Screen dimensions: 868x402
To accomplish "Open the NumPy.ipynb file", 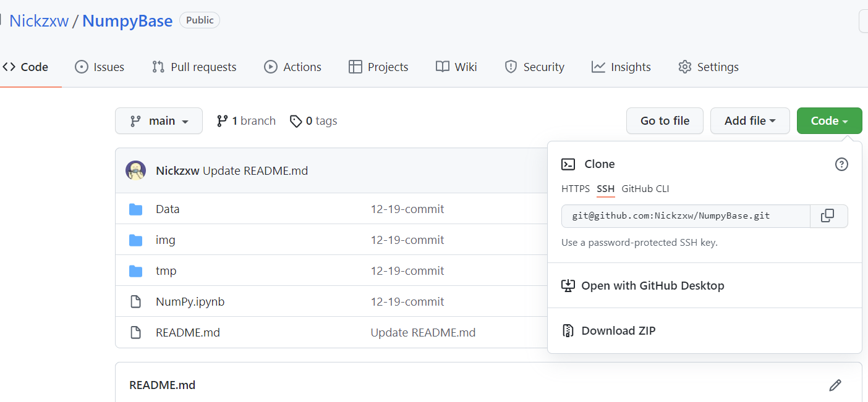I will click(x=190, y=302).
